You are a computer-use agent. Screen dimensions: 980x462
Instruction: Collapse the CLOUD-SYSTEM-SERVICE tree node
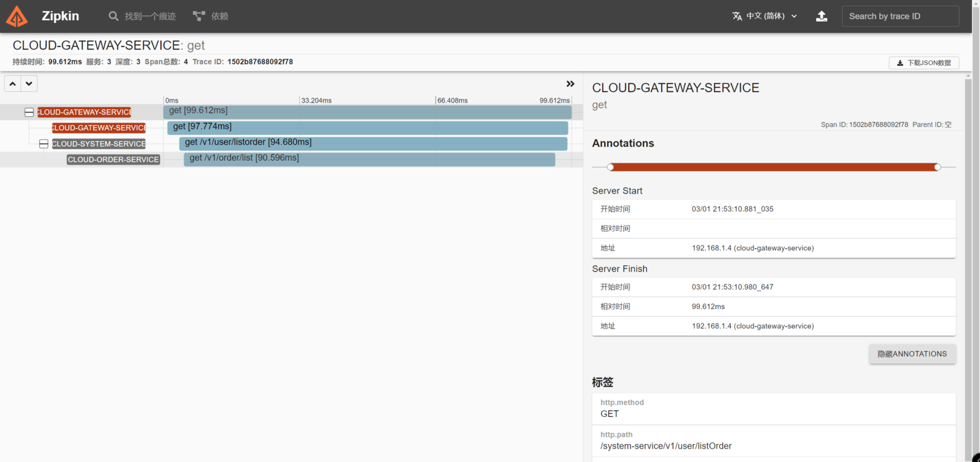tap(43, 143)
